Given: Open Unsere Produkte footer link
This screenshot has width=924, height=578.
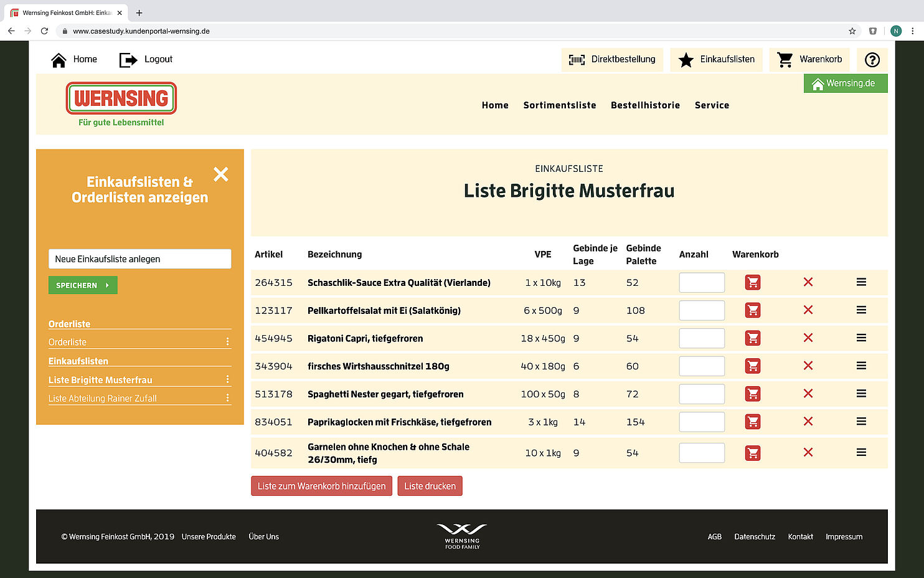Looking at the screenshot, I should pyautogui.click(x=209, y=537).
